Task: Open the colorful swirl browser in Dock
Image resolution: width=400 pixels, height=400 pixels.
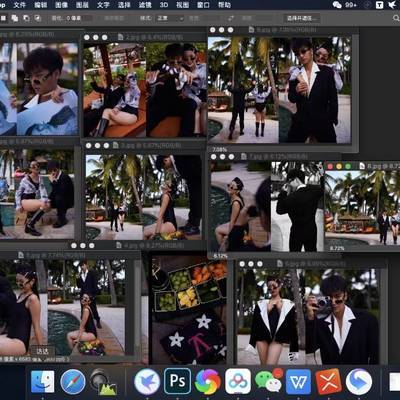Action: (208, 382)
